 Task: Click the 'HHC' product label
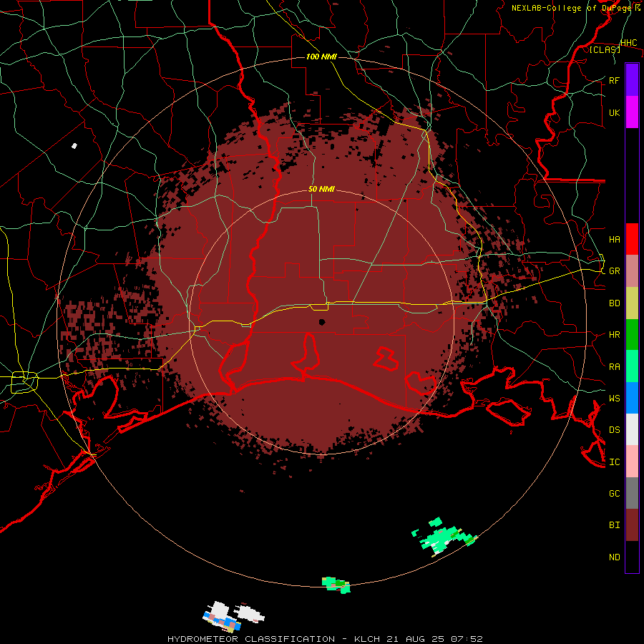click(x=628, y=43)
